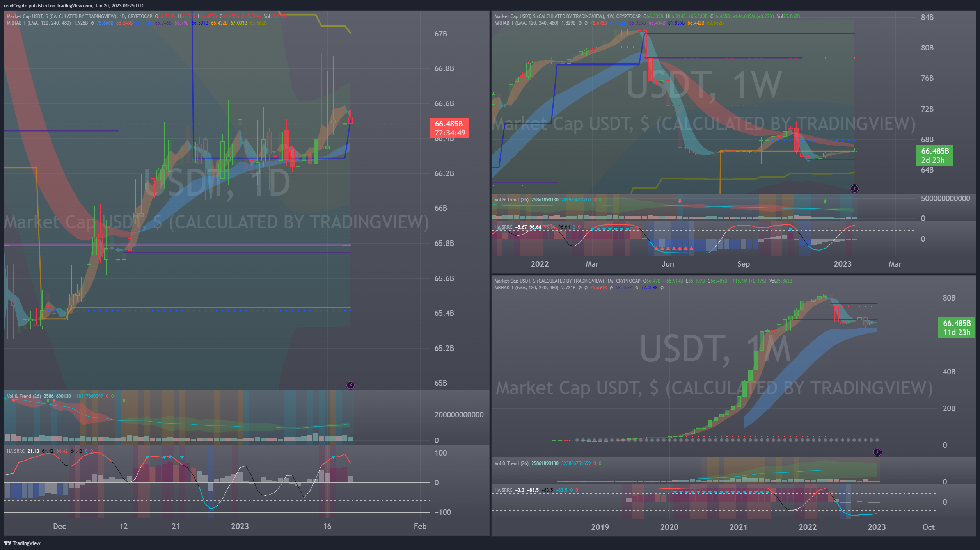Click the Sep label on 1W time axis
The height and width of the screenshot is (550, 980).
coord(743,264)
